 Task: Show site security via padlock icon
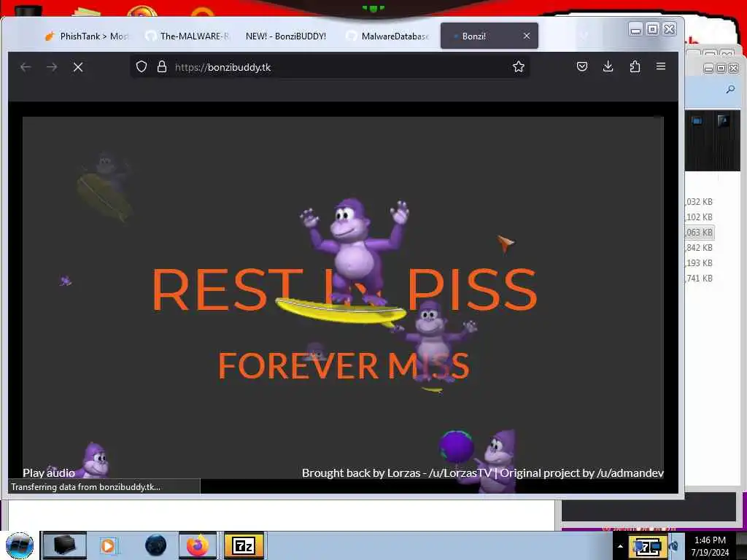[162, 66]
